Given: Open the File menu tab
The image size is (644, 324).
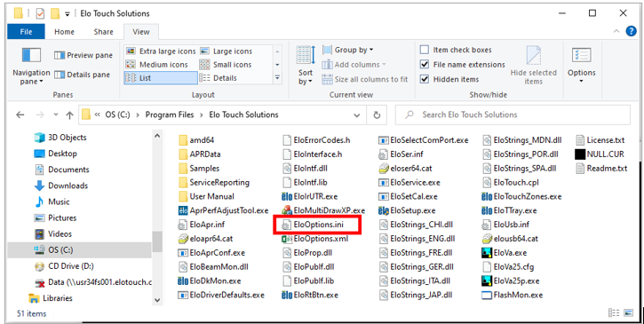Looking at the screenshot, I should pos(27,32).
